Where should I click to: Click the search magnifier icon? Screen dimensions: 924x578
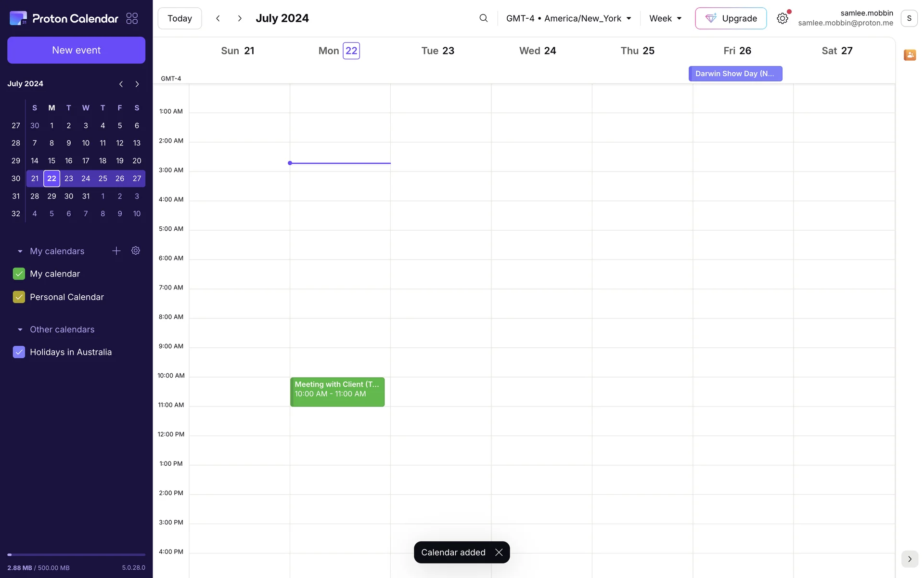click(x=483, y=18)
